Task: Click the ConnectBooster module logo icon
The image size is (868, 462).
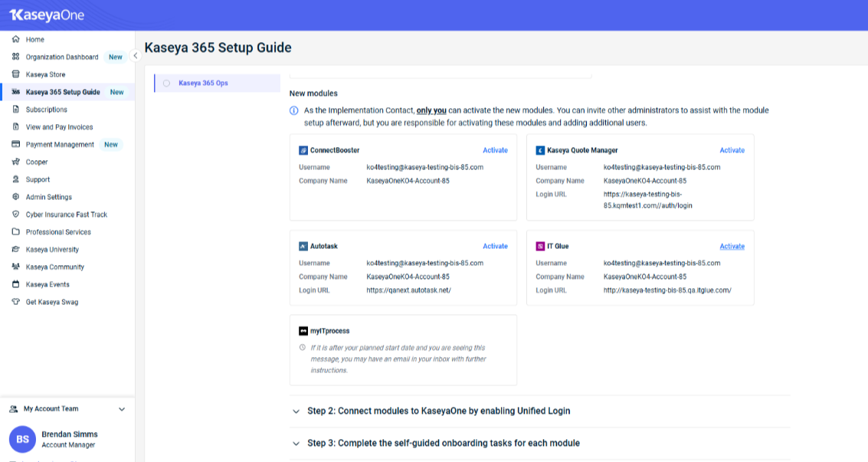Action: [x=303, y=150]
